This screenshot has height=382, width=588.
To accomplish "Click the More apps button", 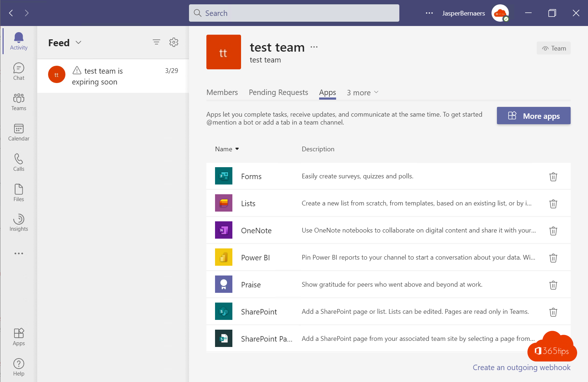I will tap(534, 116).
